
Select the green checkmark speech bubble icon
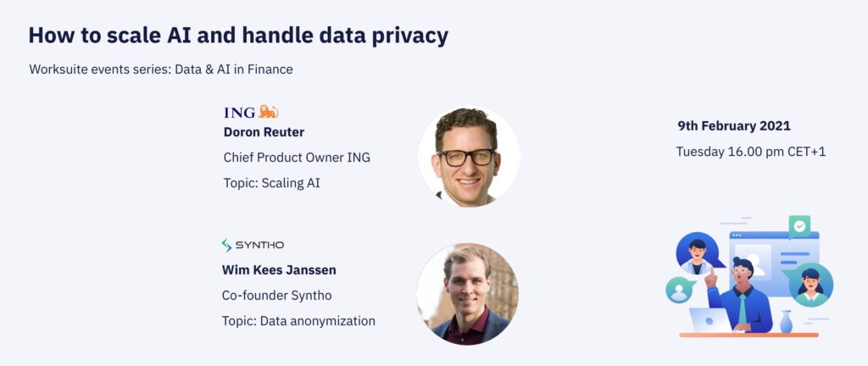799,227
